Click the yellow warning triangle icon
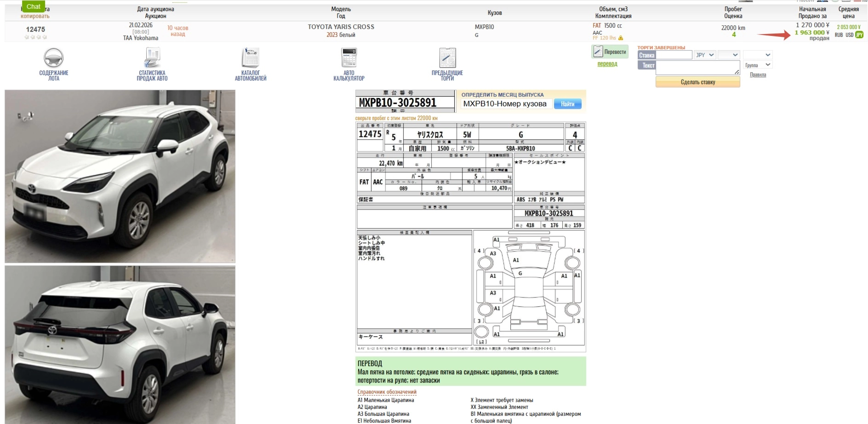Screen dimensions: 868x424 [621, 38]
